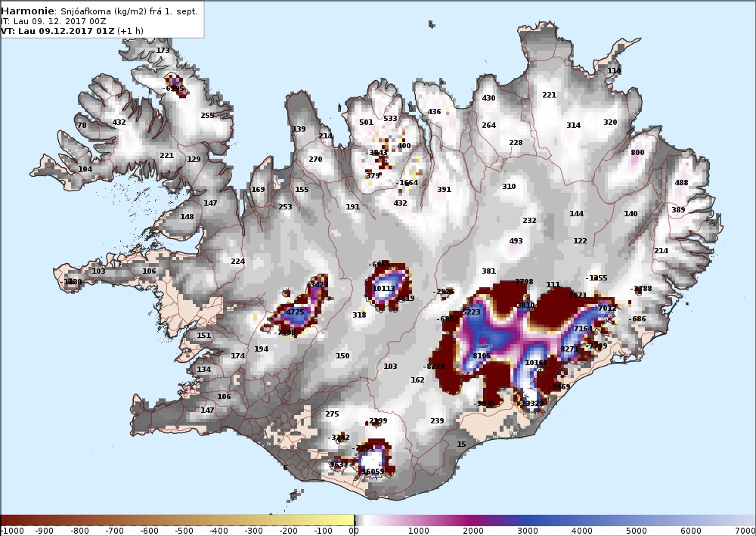Click the 'VT: Lau 09.12.2017 01Z' line

coord(58,31)
